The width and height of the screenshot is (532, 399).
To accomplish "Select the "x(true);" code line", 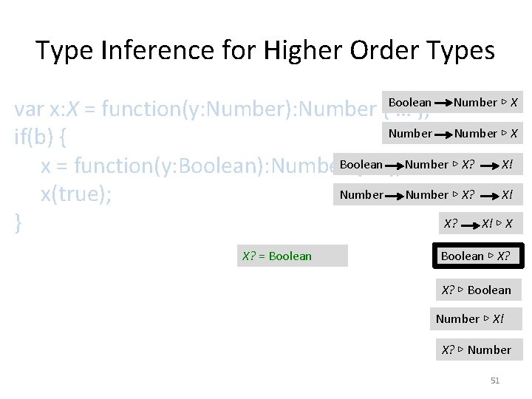I will click(76, 194).
